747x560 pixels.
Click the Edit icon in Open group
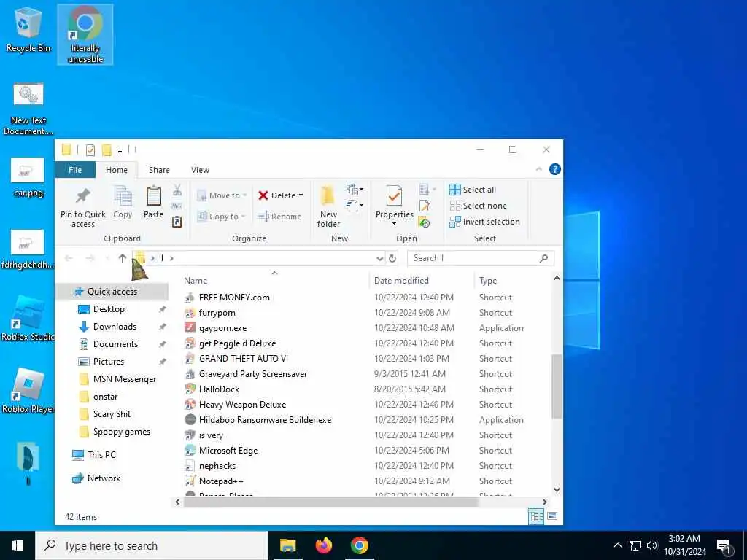(424, 206)
